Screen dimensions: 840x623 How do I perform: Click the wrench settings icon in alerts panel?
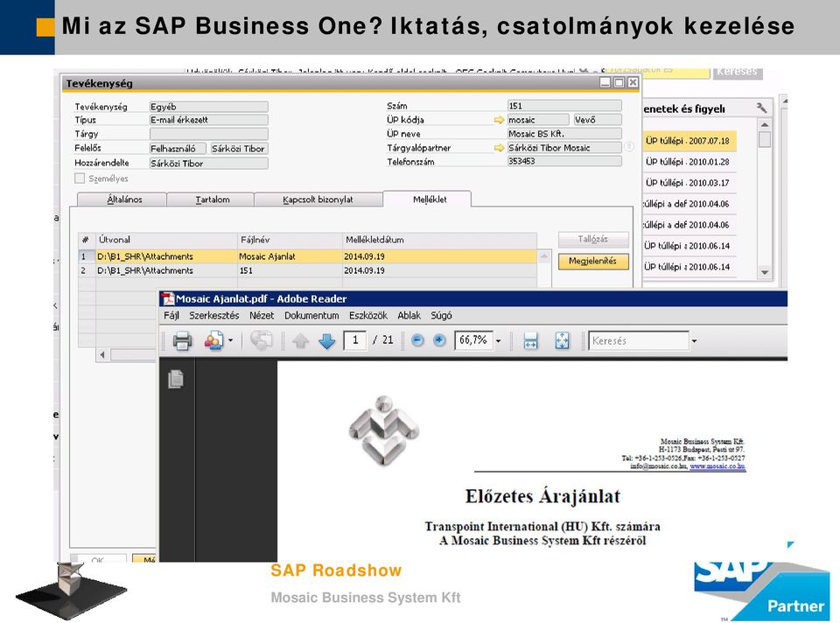[762, 108]
